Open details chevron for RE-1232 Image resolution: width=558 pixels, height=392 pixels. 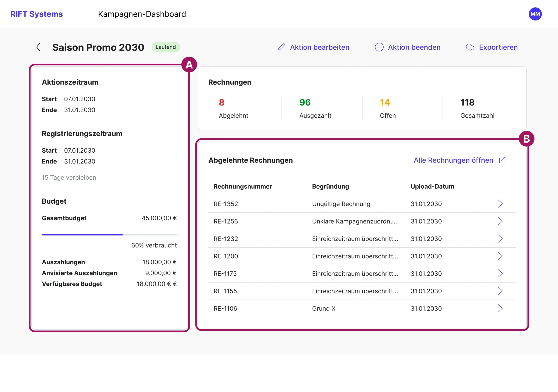(x=500, y=239)
